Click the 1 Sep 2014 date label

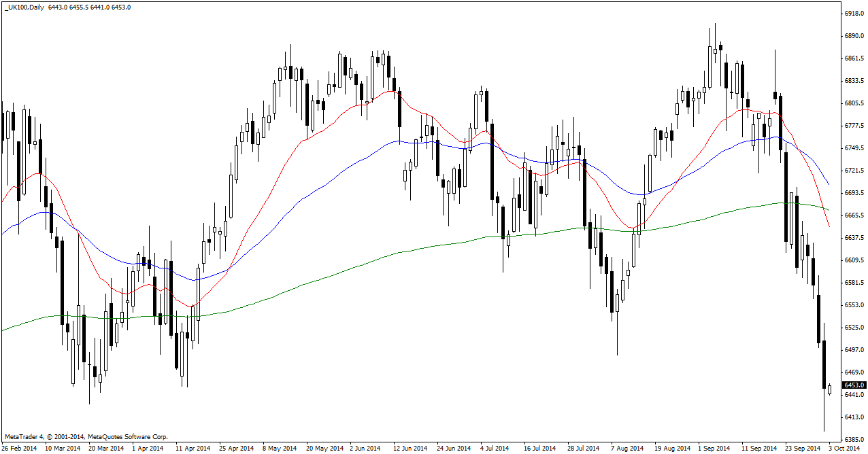pyautogui.click(x=713, y=449)
